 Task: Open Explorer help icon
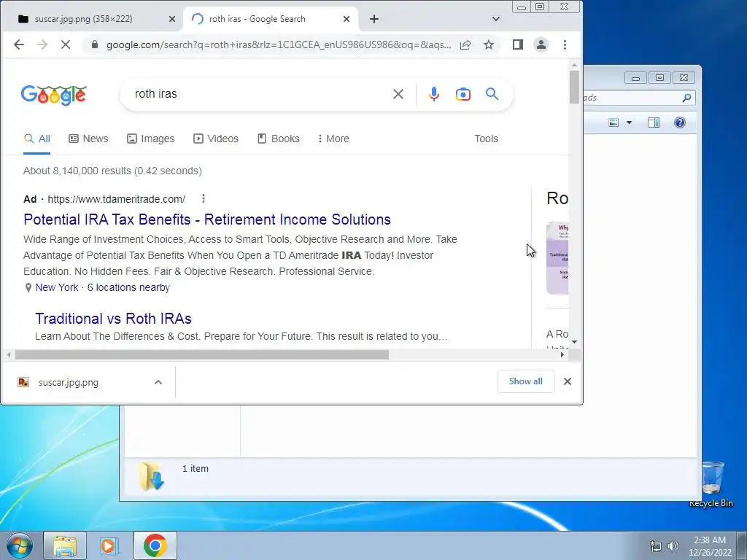680,122
